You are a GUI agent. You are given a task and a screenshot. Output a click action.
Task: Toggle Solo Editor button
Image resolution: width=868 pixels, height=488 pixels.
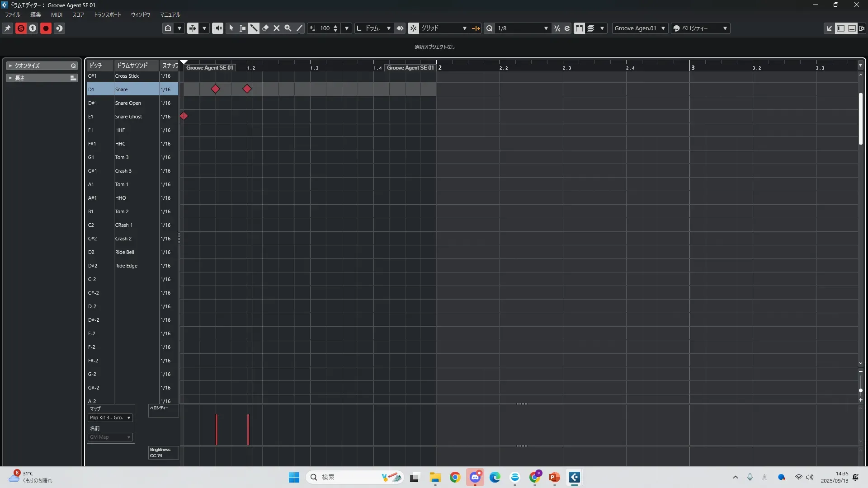coord(21,28)
